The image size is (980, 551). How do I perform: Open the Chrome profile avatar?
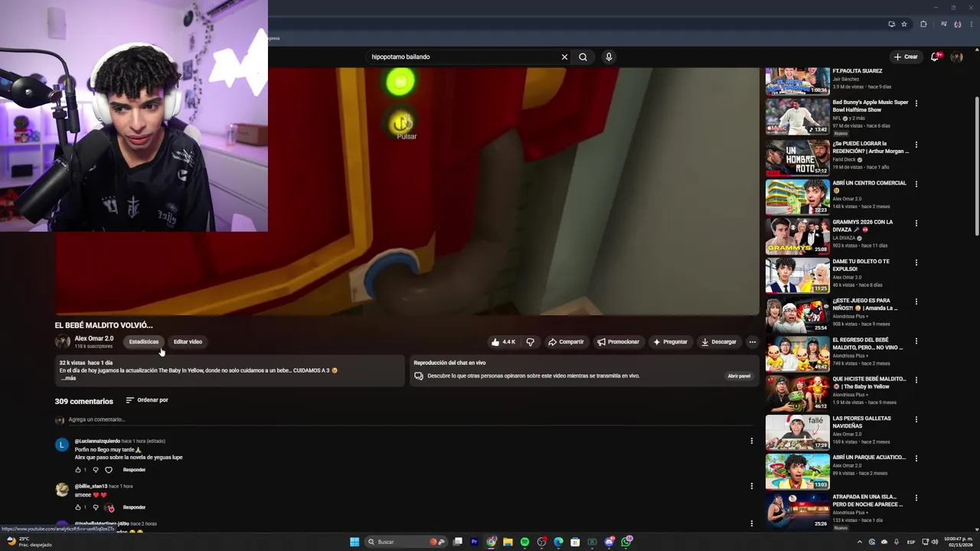[958, 24]
